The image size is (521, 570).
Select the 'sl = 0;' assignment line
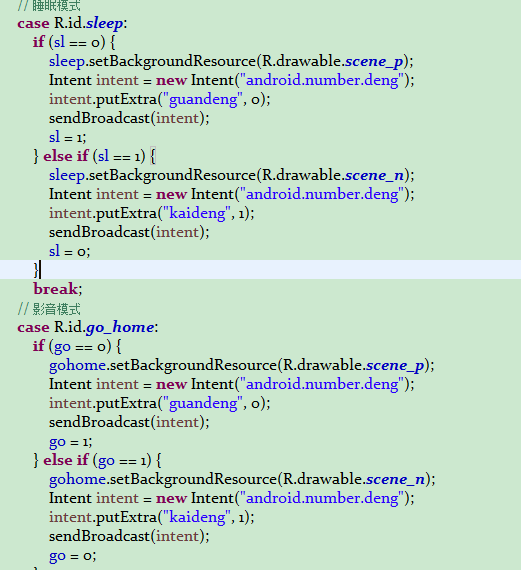69,251
